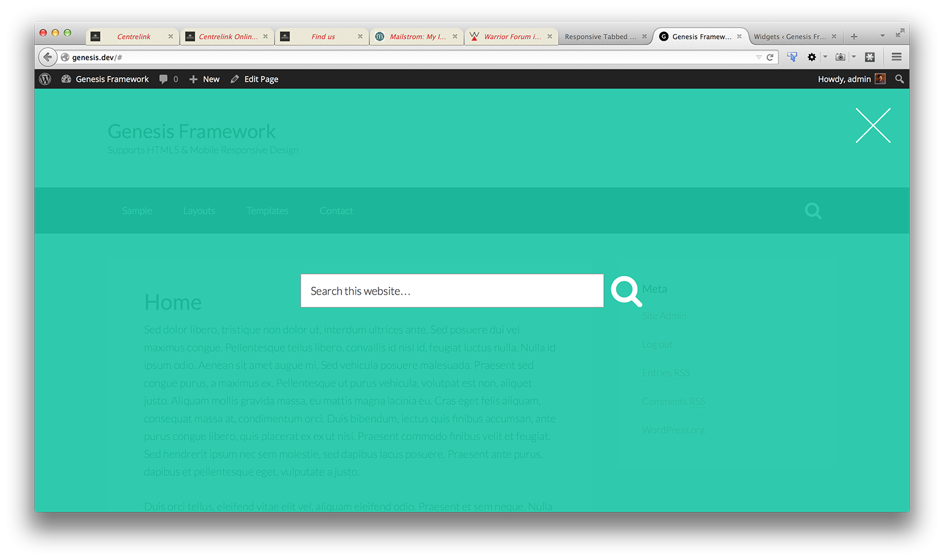Open the gear icon dropdown arrow
The width and height of the screenshot is (944, 560).
(x=824, y=56)
